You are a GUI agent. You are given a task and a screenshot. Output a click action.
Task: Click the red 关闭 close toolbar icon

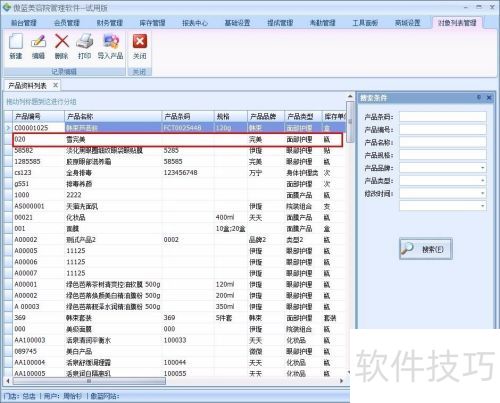point(140,42)
